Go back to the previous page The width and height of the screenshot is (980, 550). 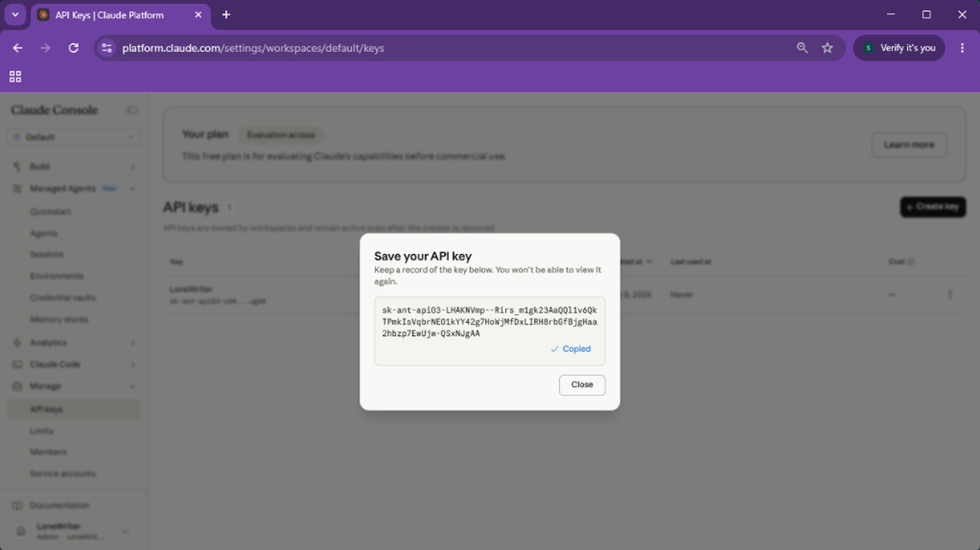18,48
